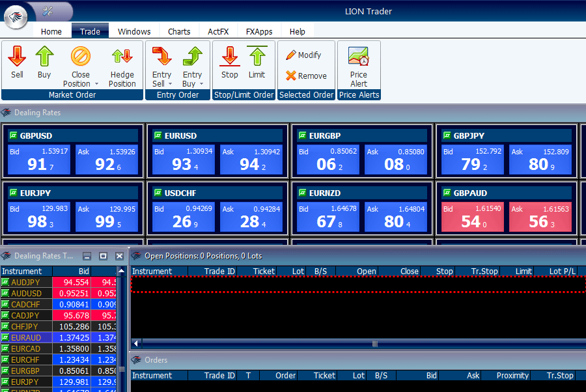Click the USDCHF instrument chart icon
The image size is (586, 392).
158,193
